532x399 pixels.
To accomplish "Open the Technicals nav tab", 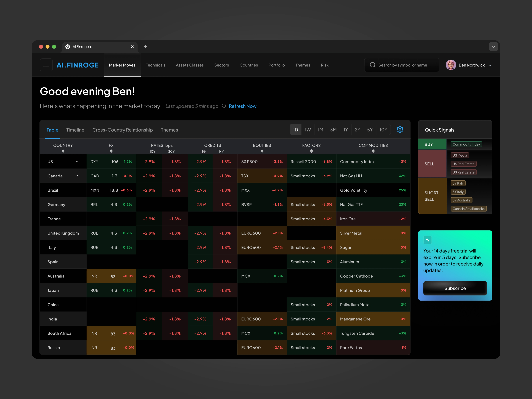I will coord(156,65).
